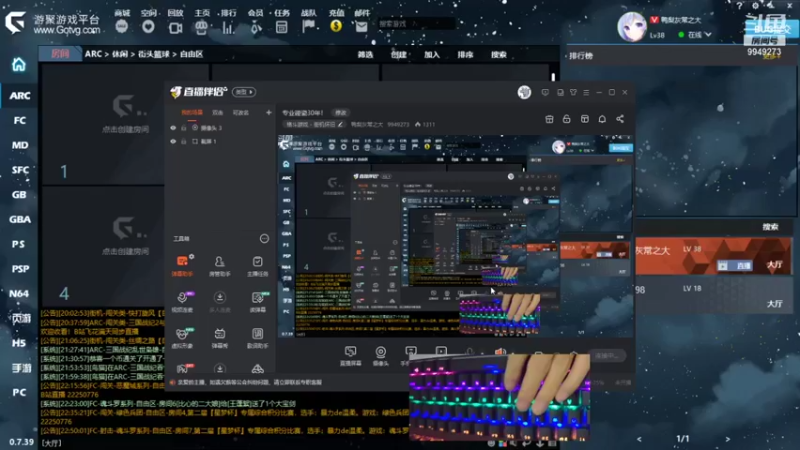This screenshot has height=450, width=800.
Task: Open the 任务 tasks icon
Action: 282,27
